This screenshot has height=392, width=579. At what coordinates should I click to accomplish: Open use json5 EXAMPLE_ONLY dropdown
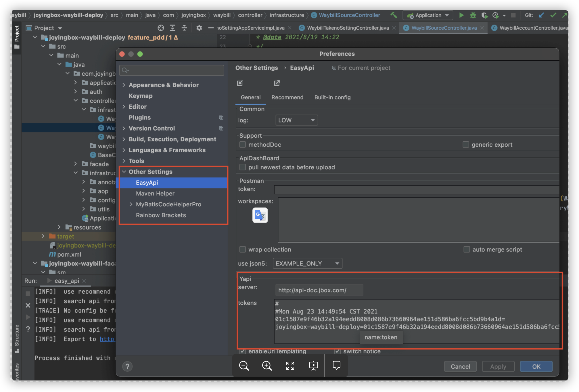tap(307, 263)
